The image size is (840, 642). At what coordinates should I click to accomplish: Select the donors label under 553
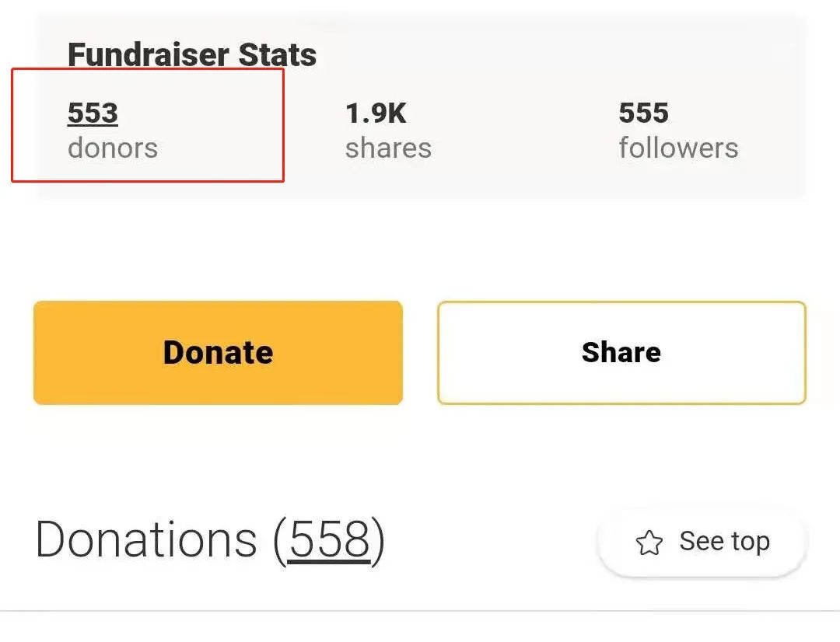[113, 148]
